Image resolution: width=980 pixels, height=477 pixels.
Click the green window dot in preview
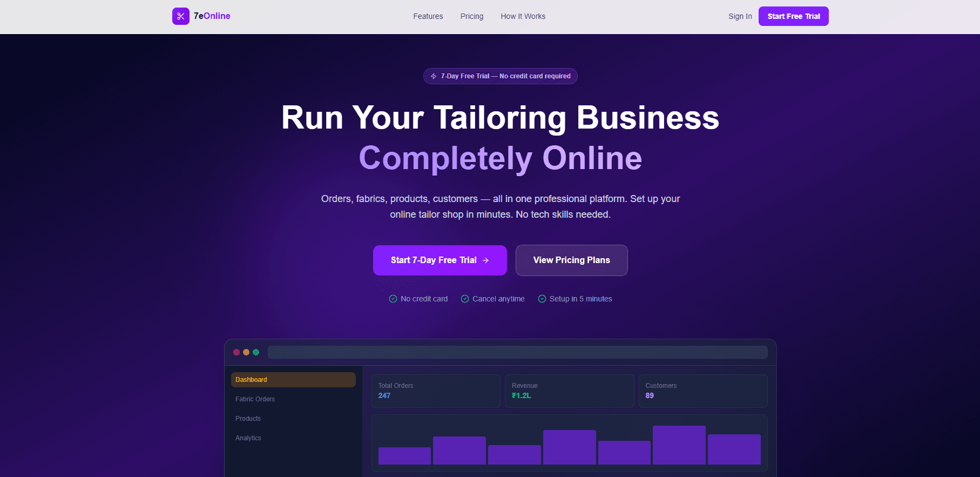click(256, 352)
